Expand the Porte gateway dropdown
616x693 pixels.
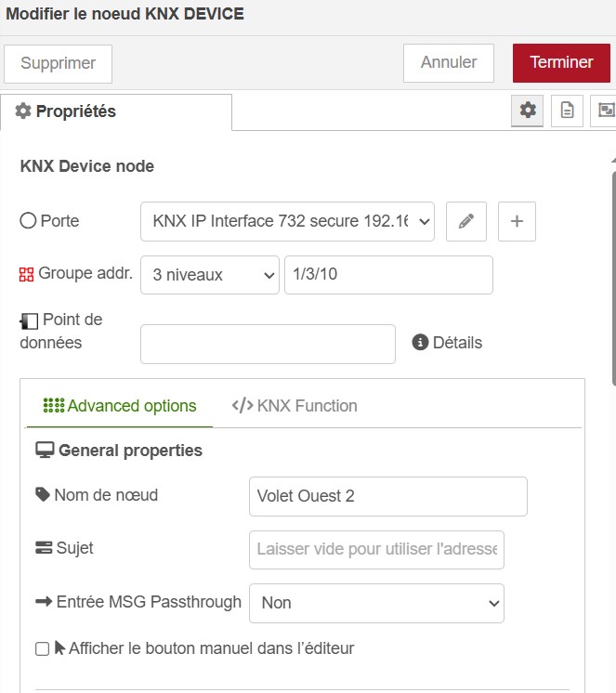coord(287,221)
